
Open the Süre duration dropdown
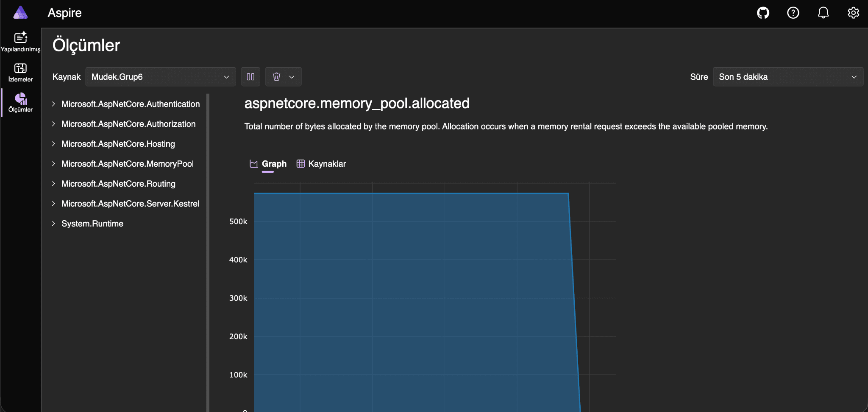tap(788, 77)
